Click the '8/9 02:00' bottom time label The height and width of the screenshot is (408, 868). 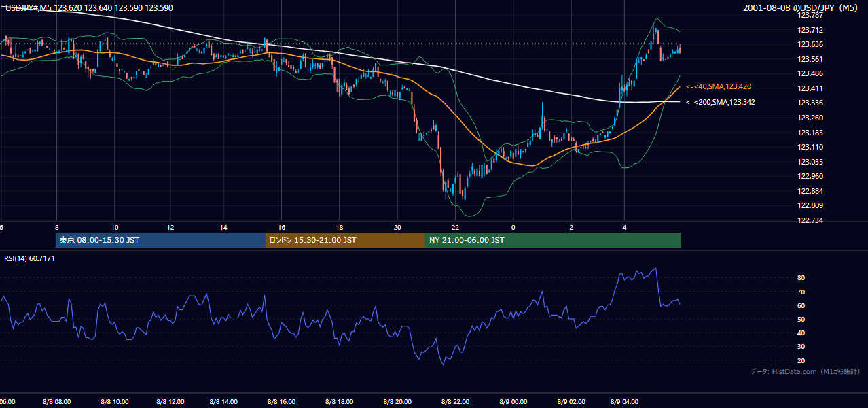point(570,402)
